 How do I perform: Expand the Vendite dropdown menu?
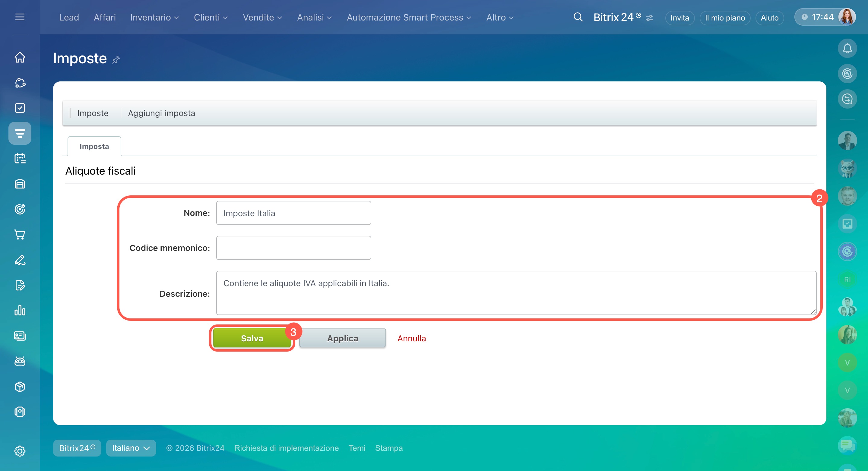coord(262,17)
